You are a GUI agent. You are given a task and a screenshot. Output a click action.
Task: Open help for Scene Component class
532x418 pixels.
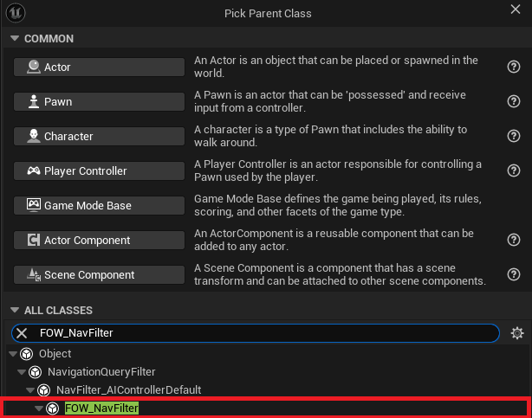[x=513, y=274]
